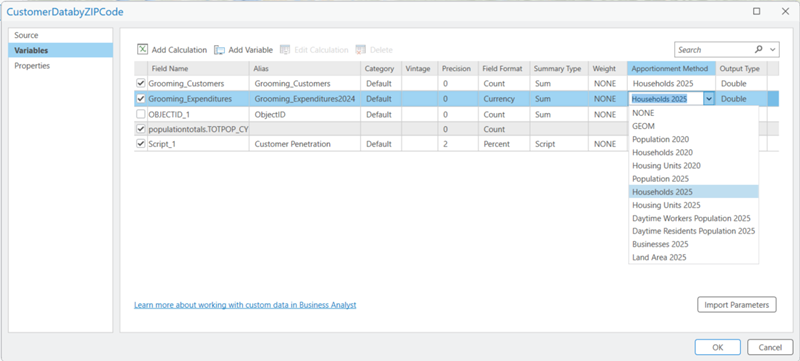Select Housing Units 2025 option
Image resolution: width=800 pixels, height=361 pixels.
pos(693,205)
